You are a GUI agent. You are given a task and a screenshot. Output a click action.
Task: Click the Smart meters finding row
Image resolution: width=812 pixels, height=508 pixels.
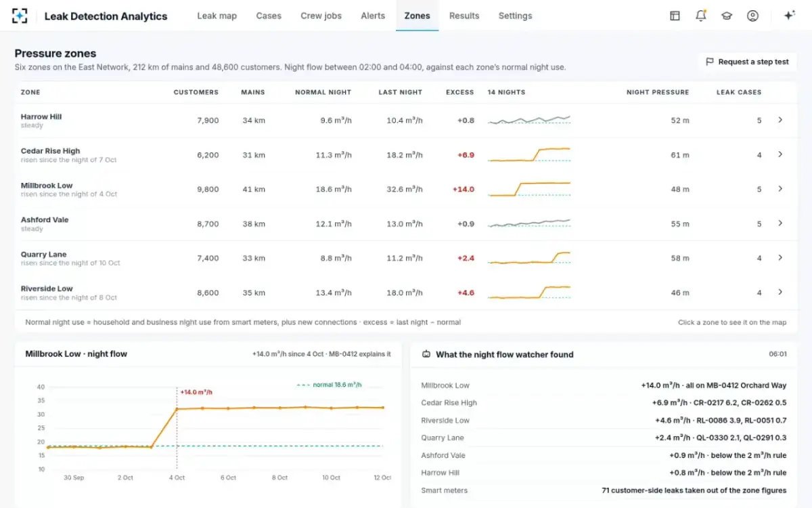click(604, 490)
